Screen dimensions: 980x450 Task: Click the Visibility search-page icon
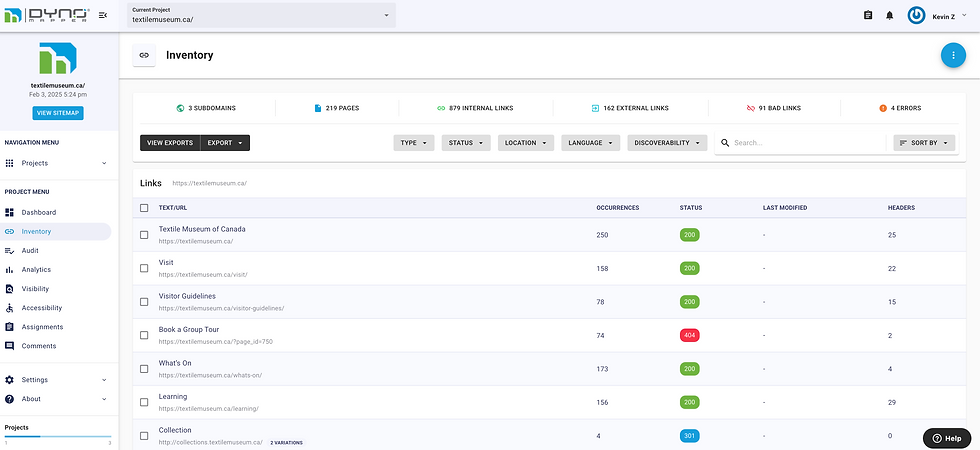click(x=9, y=289)
